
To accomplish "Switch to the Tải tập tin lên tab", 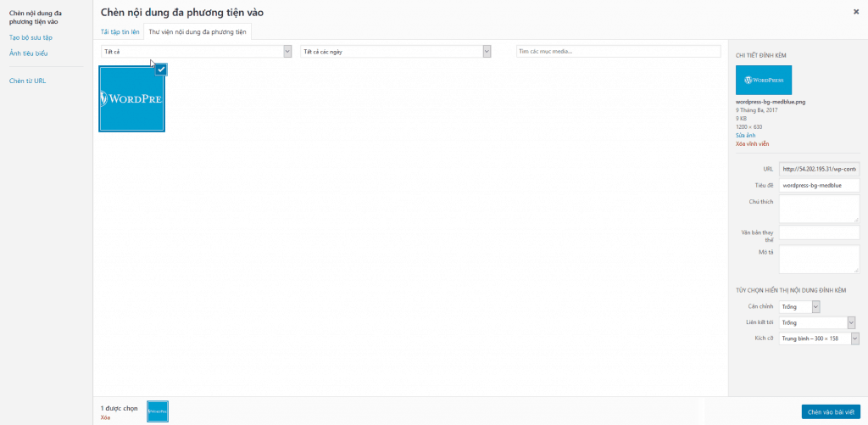I will (x=120, y=32).
